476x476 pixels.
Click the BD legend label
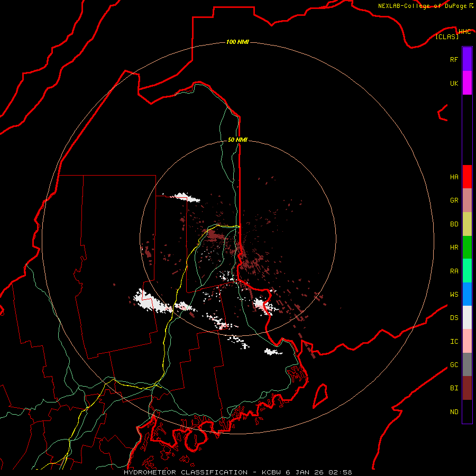tap(454, 224)
